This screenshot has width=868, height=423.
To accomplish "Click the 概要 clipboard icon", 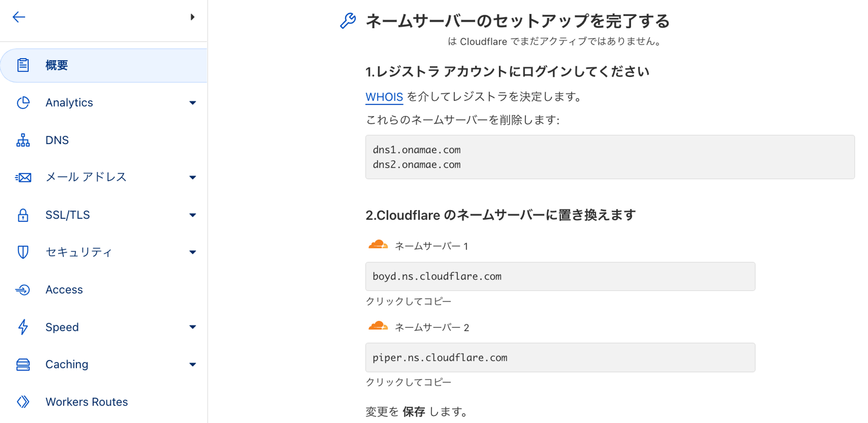I will [x=23, y=65].
